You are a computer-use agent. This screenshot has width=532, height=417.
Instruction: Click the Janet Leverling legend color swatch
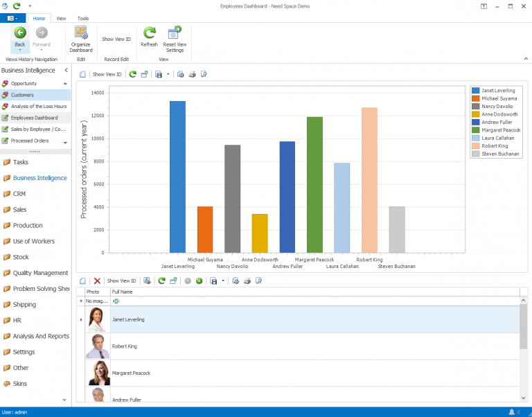tap(475, 91)
